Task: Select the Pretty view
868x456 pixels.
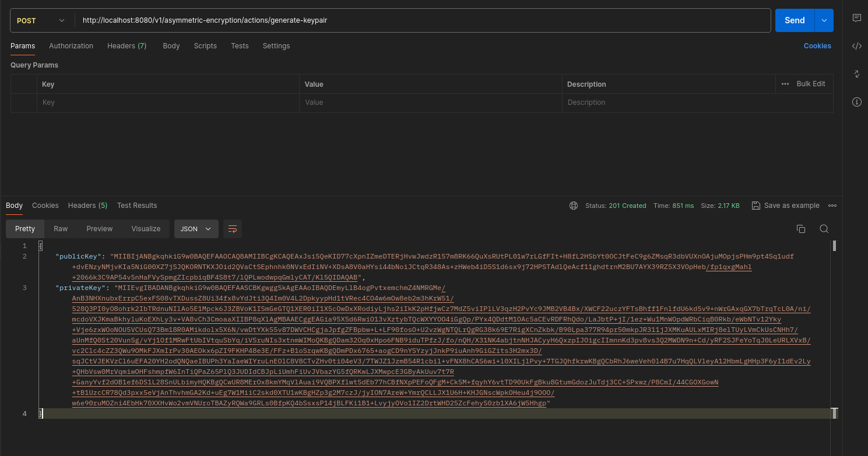Action: [25, 229]
